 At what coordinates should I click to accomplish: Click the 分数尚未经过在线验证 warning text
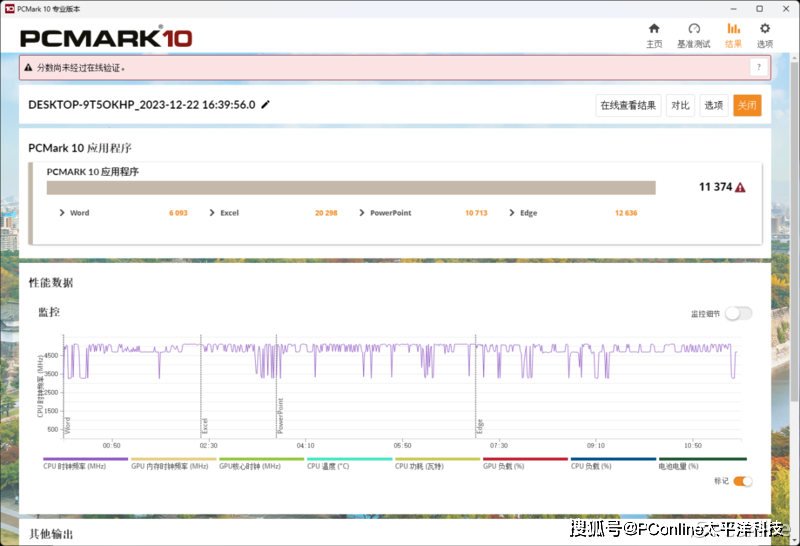point(81,67)
